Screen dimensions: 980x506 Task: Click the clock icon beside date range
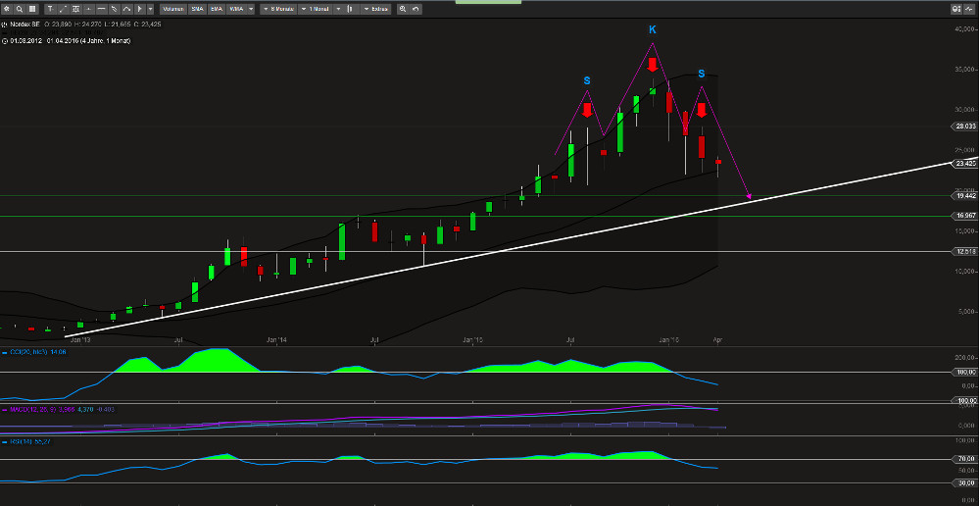(4, 40)
